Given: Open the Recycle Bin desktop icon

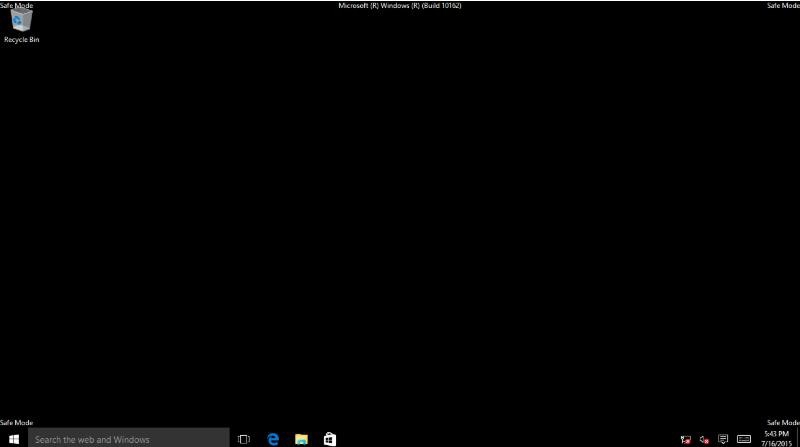Looking at the screenshot, I should click(x=21, y=26).
